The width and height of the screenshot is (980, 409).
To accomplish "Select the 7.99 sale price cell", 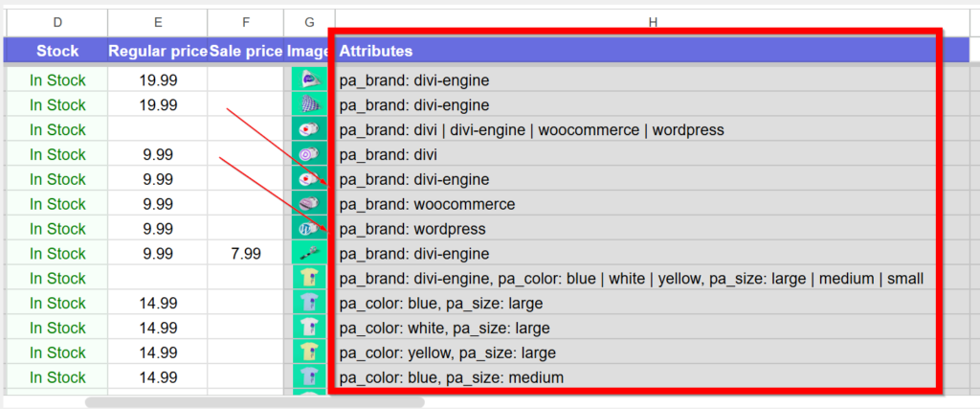I will pos(246,254).
